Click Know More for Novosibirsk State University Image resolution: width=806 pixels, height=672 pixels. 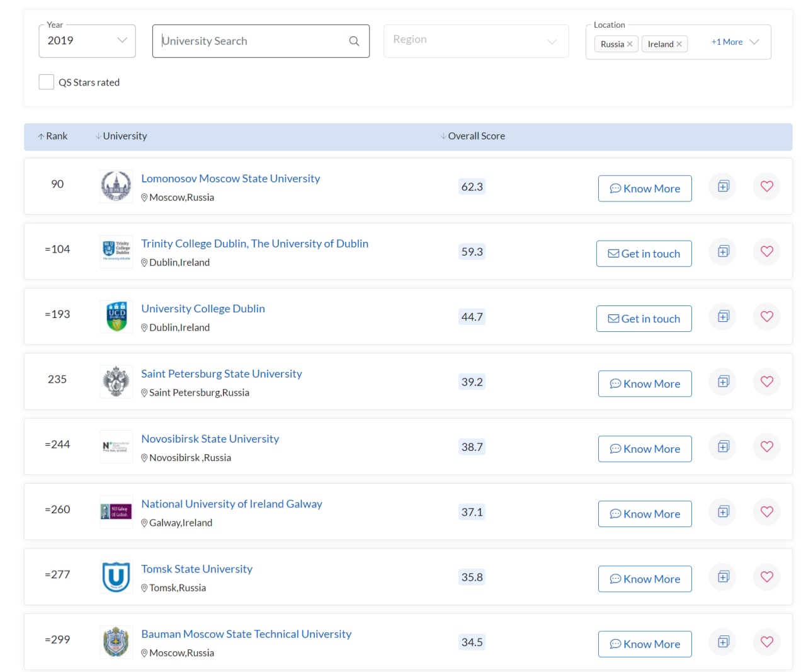pos(645,449)
